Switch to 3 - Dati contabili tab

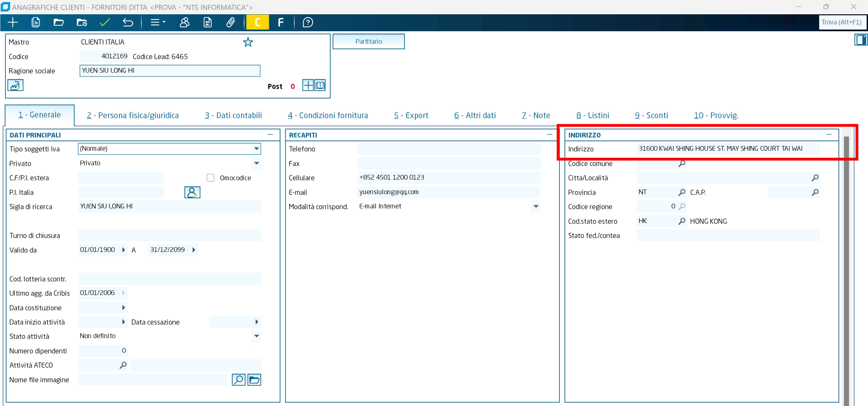233,115
